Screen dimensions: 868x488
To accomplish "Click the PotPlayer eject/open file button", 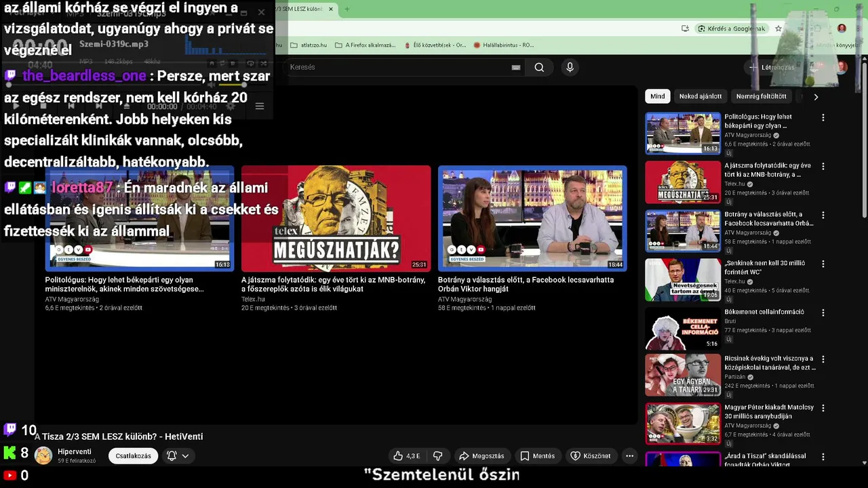I will point(126,106).
